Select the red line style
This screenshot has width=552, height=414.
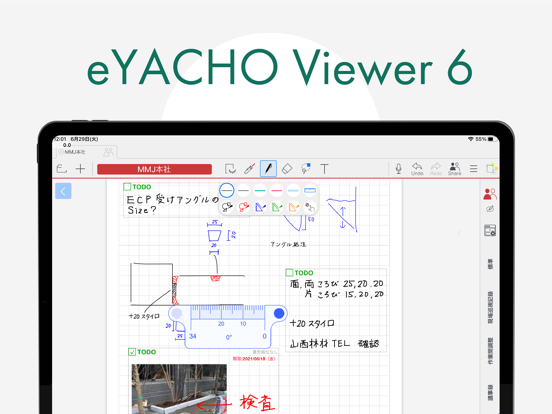(x=277, y=190)
